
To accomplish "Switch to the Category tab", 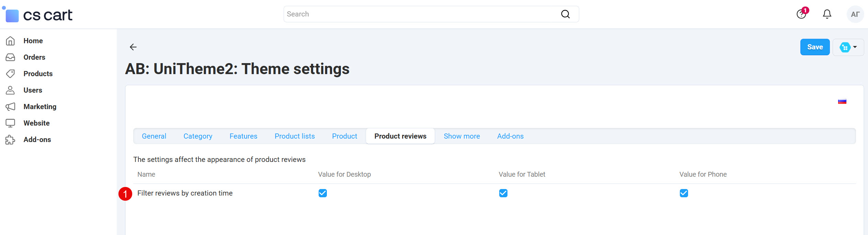I will [198, 136].
